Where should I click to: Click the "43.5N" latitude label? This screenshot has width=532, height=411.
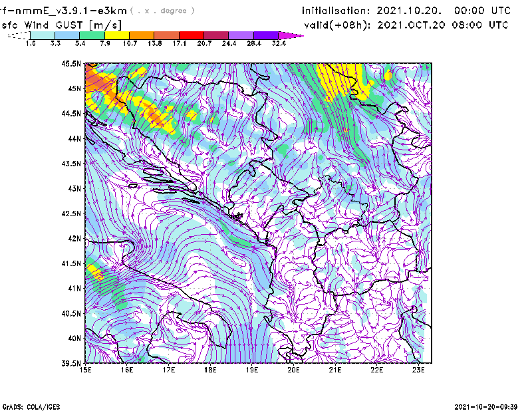point(71,163)
